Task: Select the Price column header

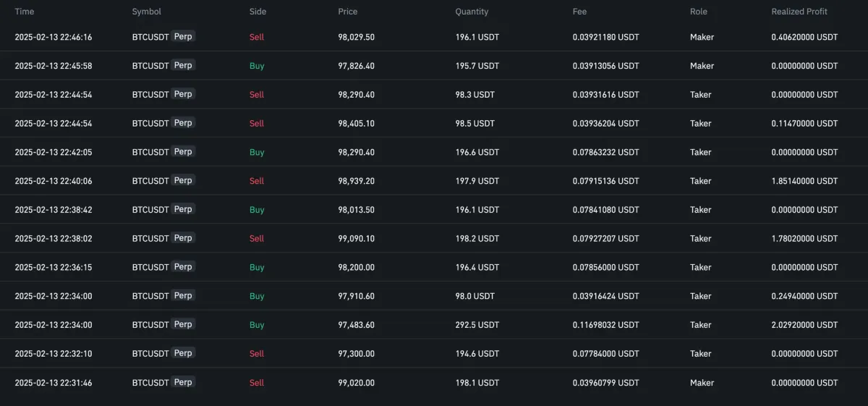Action: (x=347, y=12)
